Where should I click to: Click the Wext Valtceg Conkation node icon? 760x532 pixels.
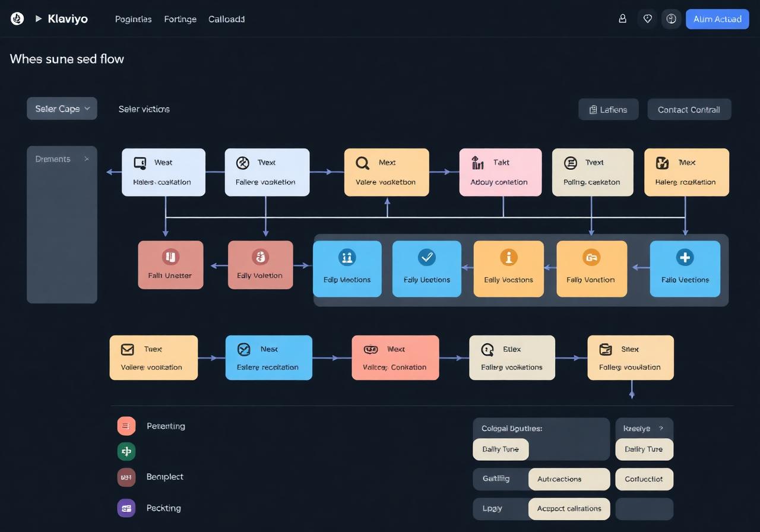click(x=370, y=349)
